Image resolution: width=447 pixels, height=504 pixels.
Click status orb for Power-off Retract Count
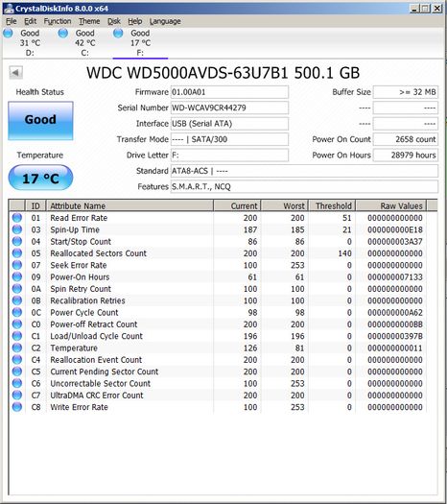click(17, 324)
